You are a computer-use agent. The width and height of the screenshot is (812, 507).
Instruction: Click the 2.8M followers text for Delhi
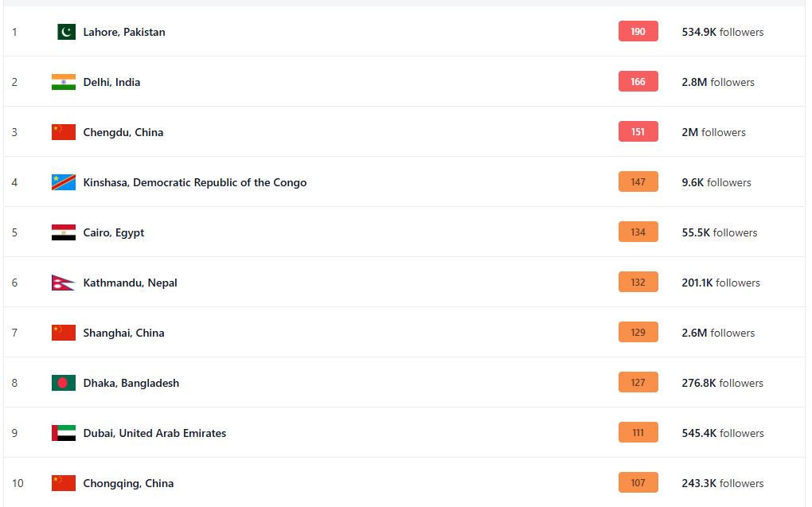[x=718, y=82]
